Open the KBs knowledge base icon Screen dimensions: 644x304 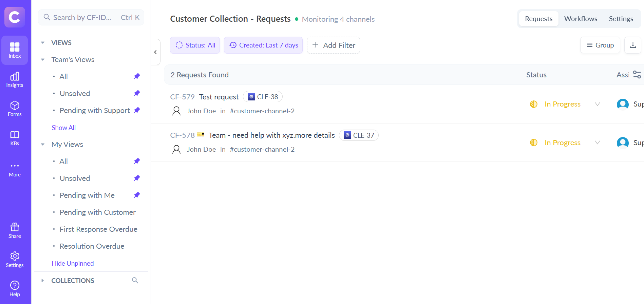(x=15, y=138)
